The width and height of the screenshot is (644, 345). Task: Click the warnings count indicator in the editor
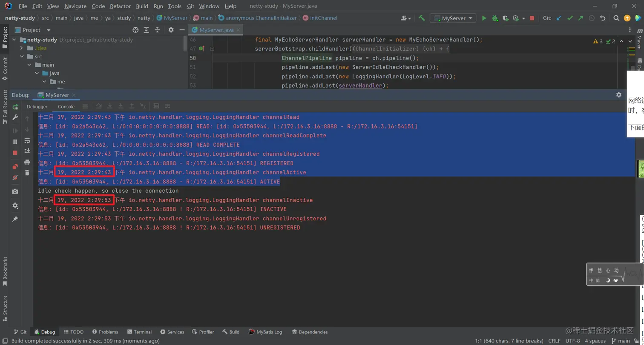pyautogui.click(x=598, y=41)
